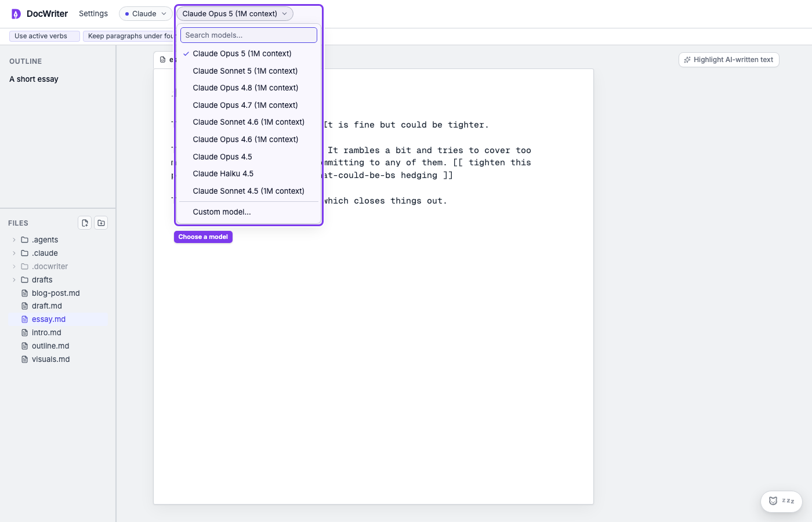Click the Use active verbs rule chip
The image size is (812, 522).
45,36
